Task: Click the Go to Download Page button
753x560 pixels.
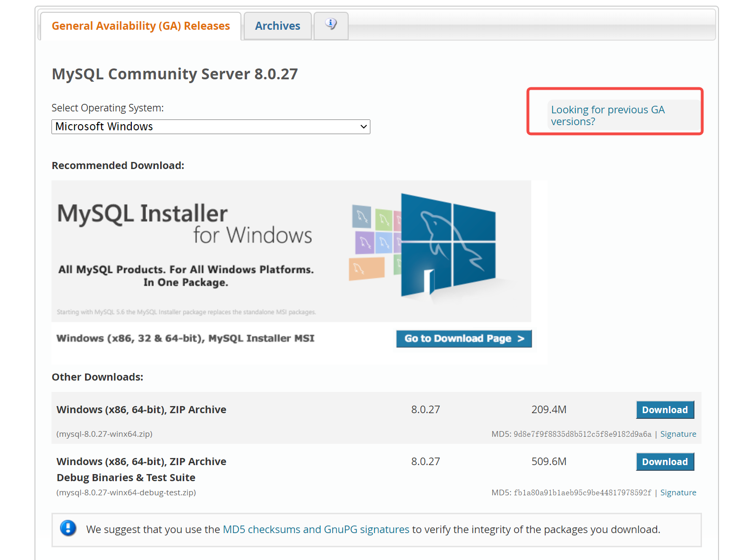Action: pyautogui.click(x=464, y=339)
